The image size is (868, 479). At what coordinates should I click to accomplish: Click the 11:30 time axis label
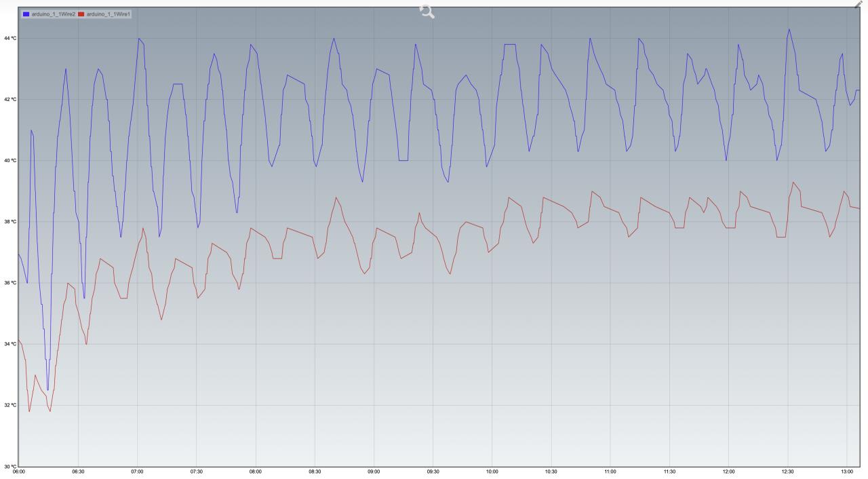[x=669, y=472]
